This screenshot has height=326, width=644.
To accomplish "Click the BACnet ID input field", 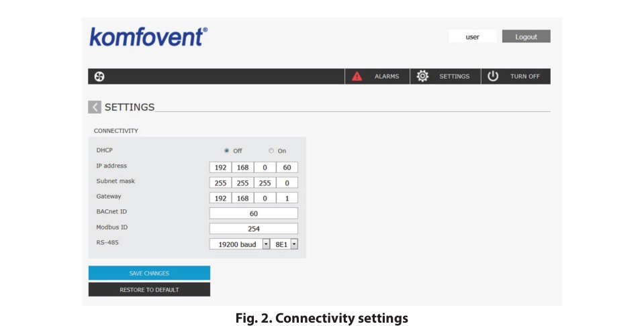I will [253, 213].
